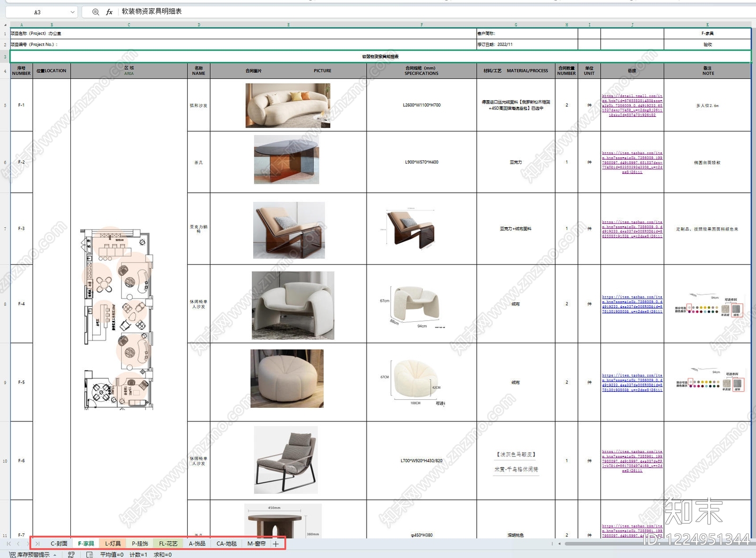Go to next sheet tab arrow
This screenshot has height=558, width=756.
27,544
